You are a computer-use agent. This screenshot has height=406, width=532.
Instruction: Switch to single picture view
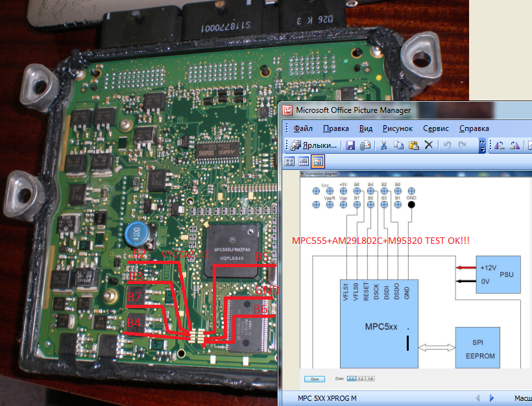[317, 161]
